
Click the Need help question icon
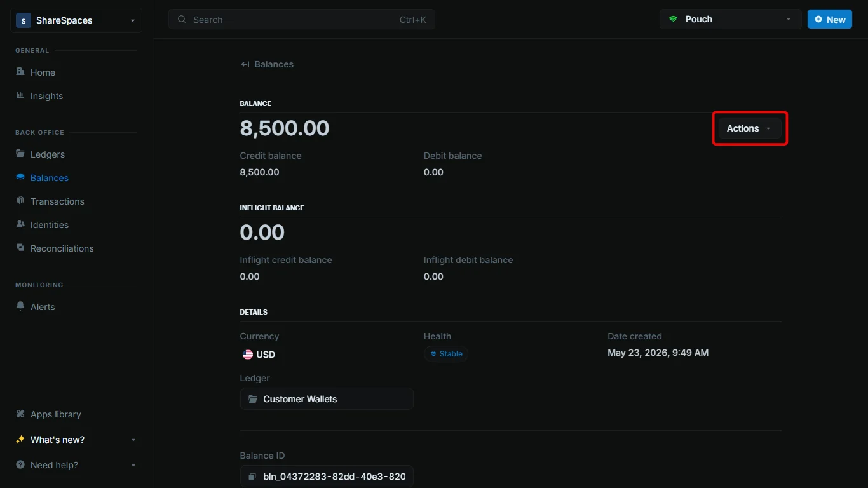coord(20,464)
